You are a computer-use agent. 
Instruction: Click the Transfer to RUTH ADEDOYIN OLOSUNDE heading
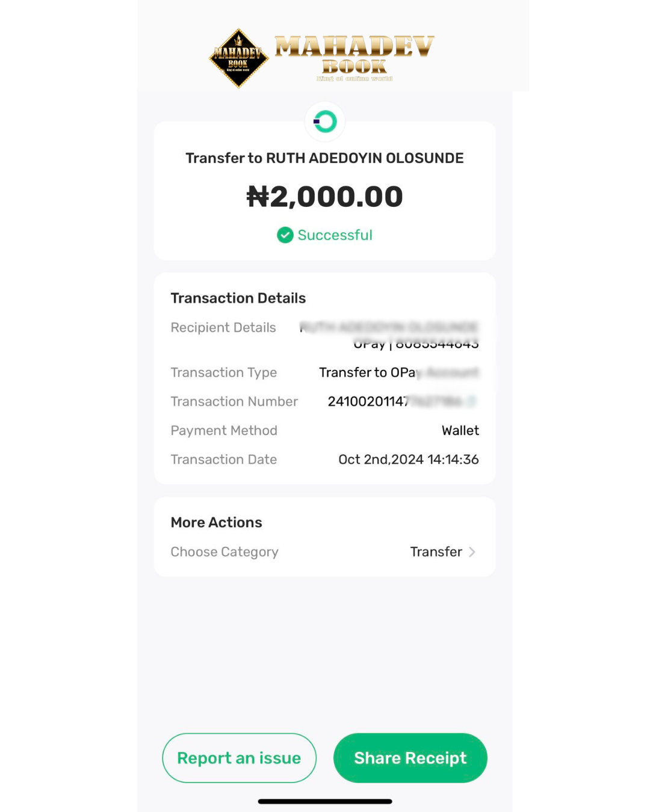coord(325,158)
